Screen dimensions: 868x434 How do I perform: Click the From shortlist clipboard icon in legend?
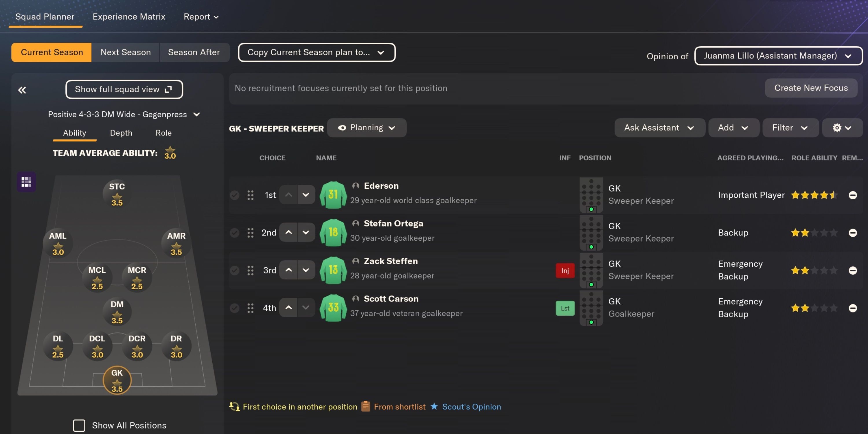pos(366,407)
